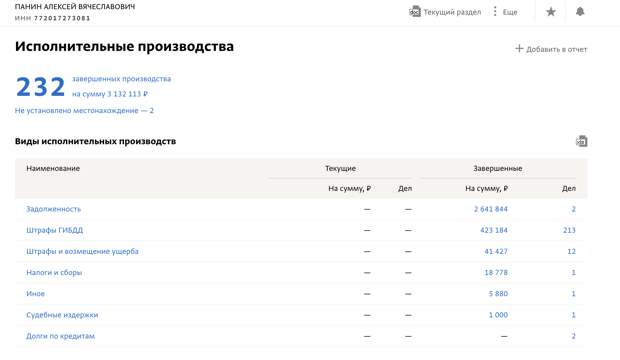The width and height of the screenshot is (620, 360).
Task: Open Не установлено местонахождение — 2 link
Action: click(84, 110)
